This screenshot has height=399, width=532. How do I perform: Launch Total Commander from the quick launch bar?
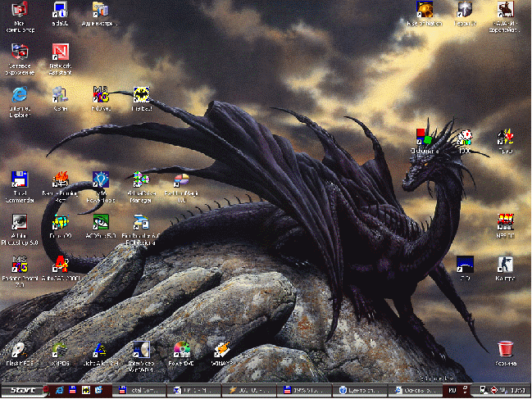(x=72, y=390)
